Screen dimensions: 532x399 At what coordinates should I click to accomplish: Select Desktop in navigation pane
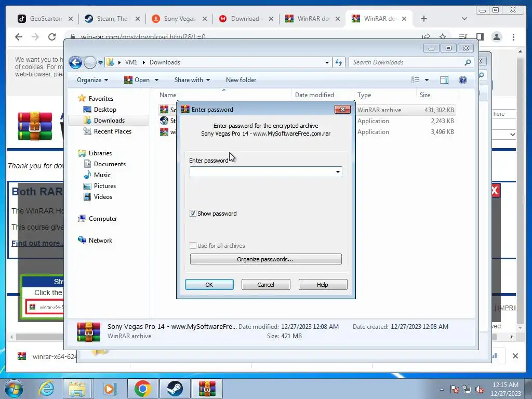pyautogui.click(x=105, y=110)
